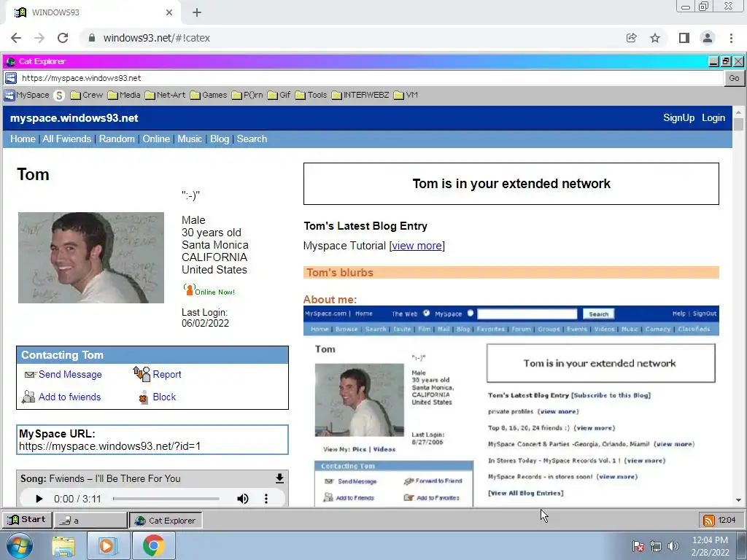Click the Windows93 Start button

(x=26, y=519)
